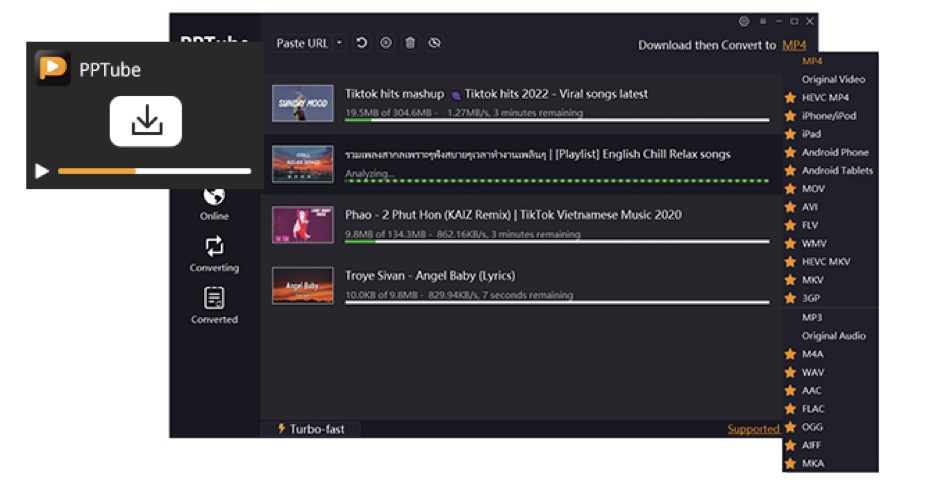The height and width of the screenshot is (480, 936).
Task: Click the star icon beside FLAC
Action: pyautogui.click(x=790, y=409)
